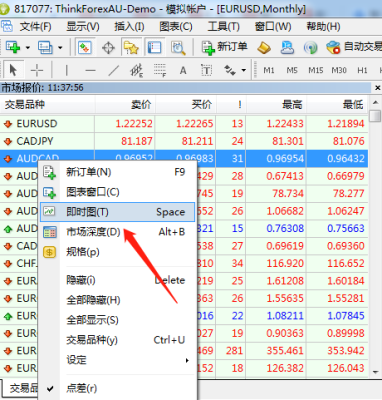Select the horizontal line drawing tool

point(90,70)
